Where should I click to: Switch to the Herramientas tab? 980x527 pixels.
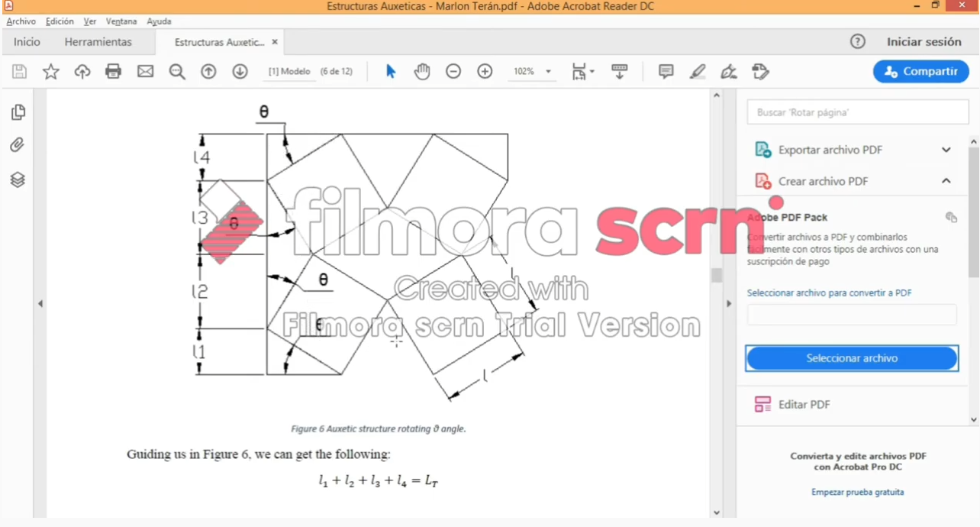tap(98, 42)
